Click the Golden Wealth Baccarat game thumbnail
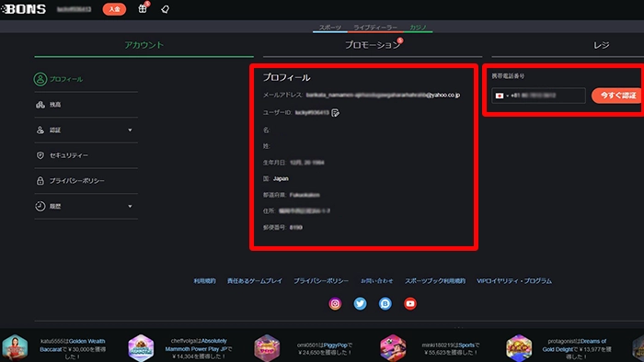644x362 pixels. pos(15,348)
